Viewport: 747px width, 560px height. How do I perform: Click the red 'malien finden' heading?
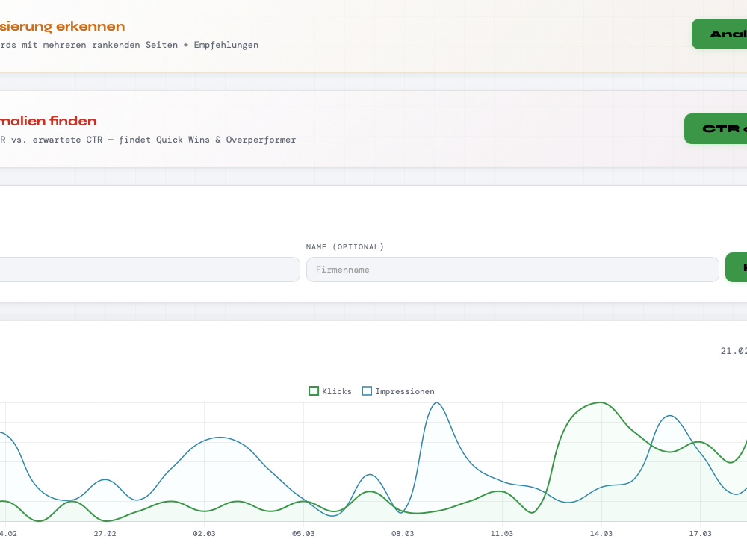pos(48,121)
